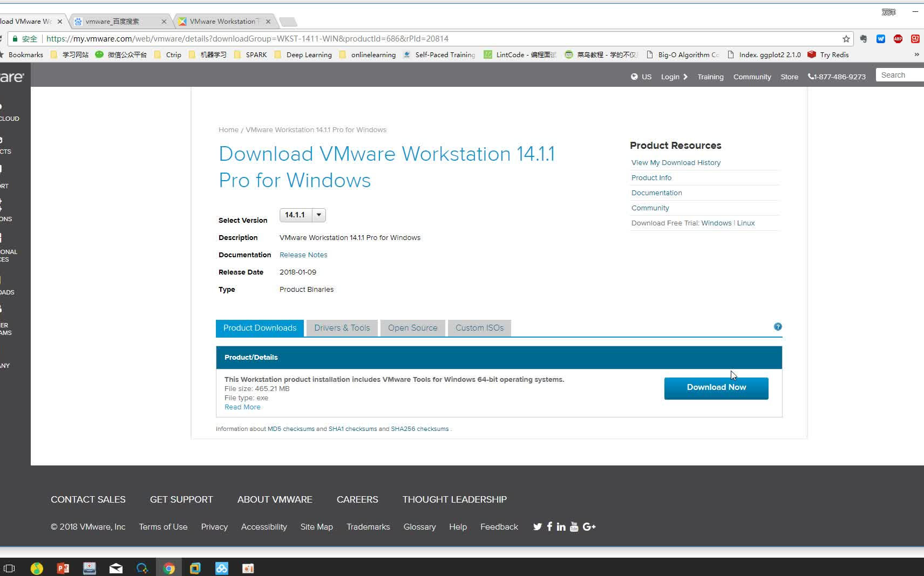Switch to the VMware Workstation browser tab
924x576 pixels.
(225, 22)
